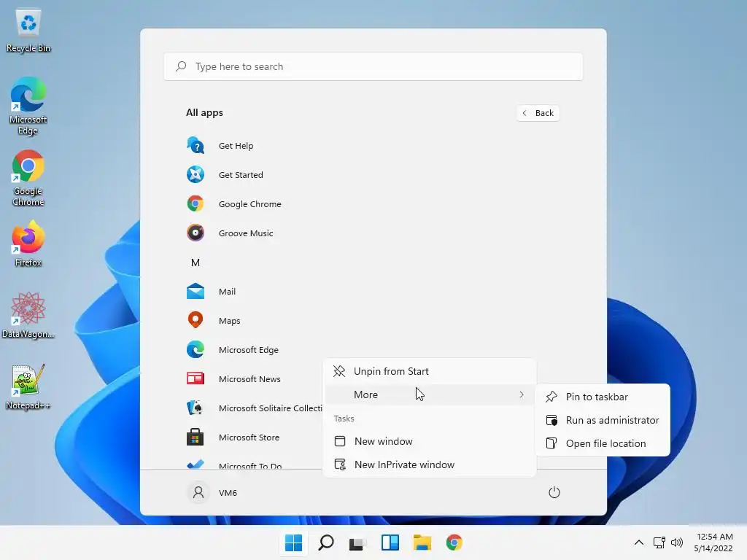This screenshot has width=747, height=560.
Task: Click the clock and date on taskbar
Action: (713, 542)
